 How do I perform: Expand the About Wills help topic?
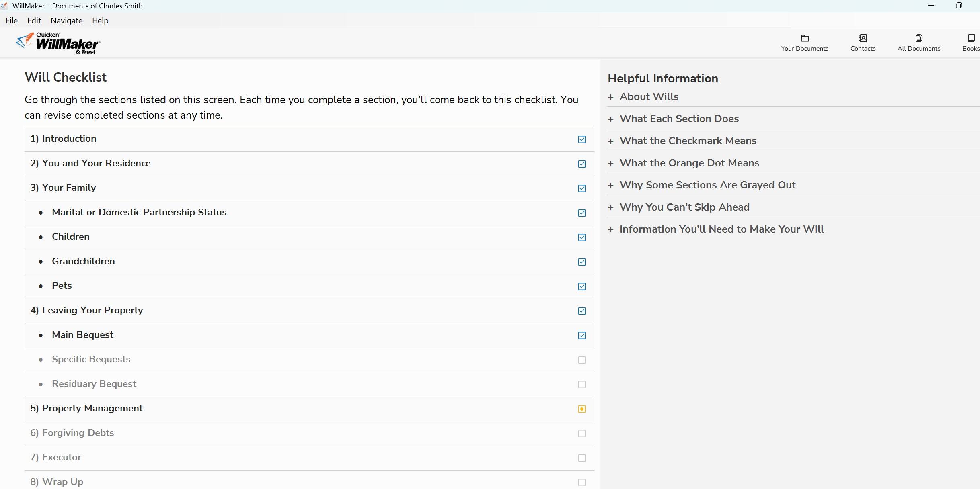(649, 97)
